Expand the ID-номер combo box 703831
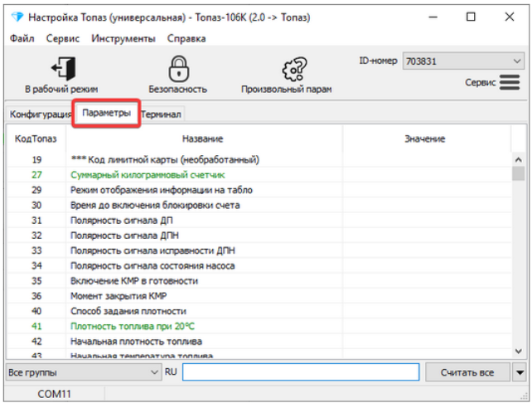532x403 pixels. [463, 61]
